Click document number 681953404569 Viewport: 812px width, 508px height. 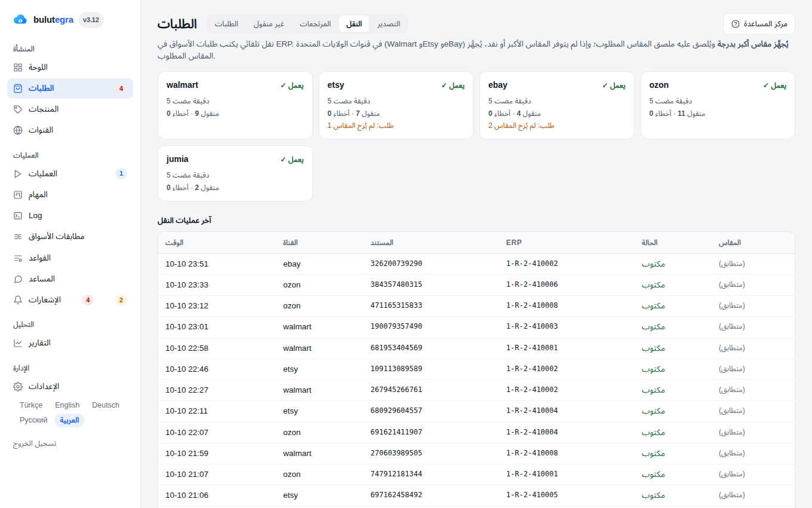[396, 348]
